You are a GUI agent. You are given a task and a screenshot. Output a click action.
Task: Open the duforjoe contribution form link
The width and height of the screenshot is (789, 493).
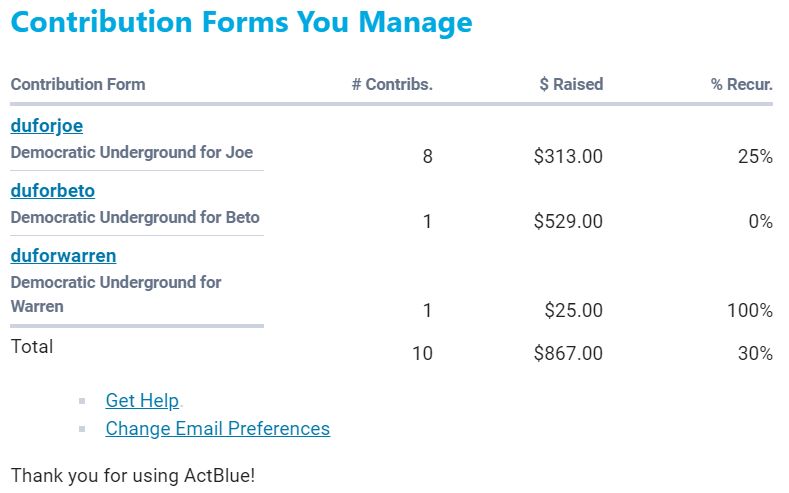(46, 126)
